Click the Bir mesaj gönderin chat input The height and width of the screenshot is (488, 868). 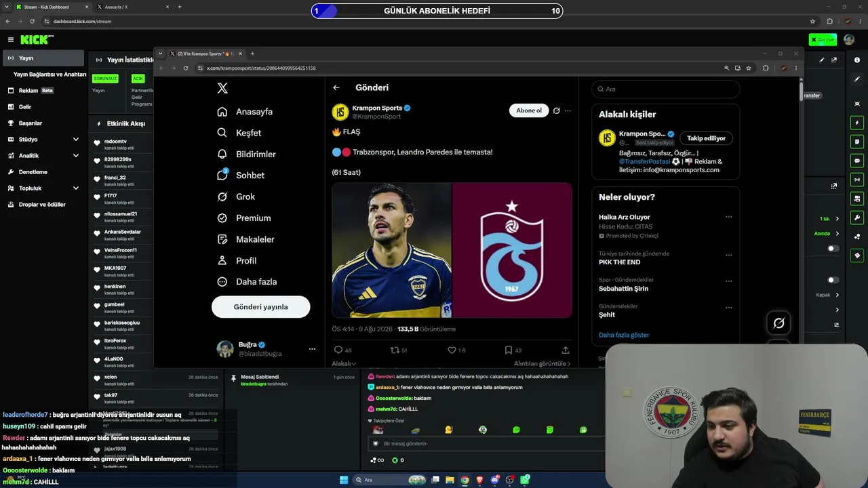coord(486,443)
